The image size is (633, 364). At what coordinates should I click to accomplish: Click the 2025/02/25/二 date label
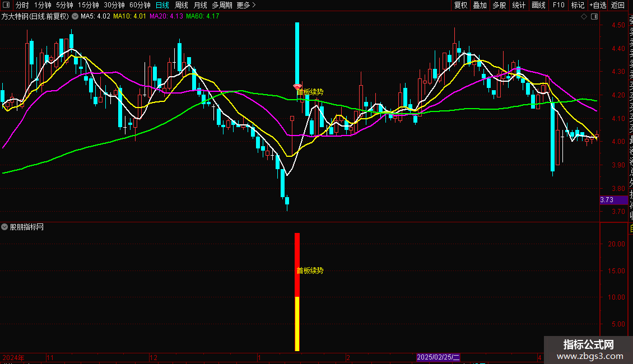click(438, 357)
